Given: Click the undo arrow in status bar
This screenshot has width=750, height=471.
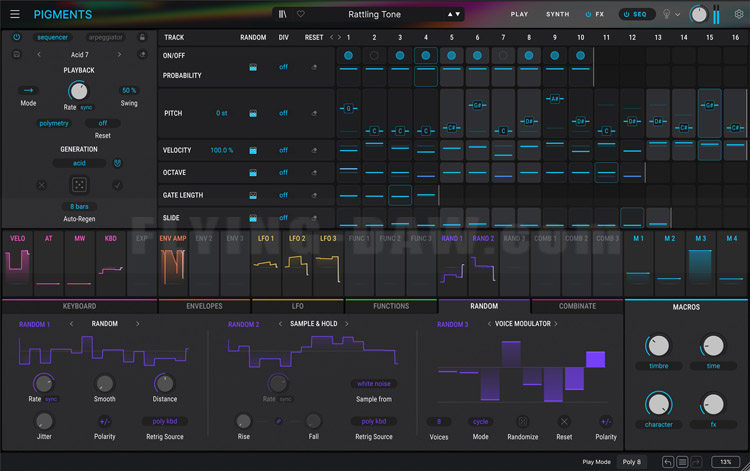Looking at the screenshot, I should tap(668, 462).
